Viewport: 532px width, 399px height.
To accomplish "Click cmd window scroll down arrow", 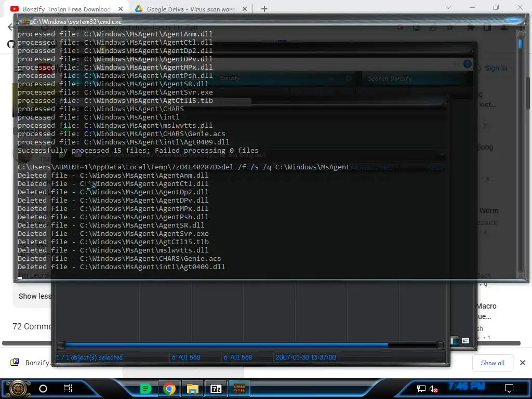I will tap(521, 274).
